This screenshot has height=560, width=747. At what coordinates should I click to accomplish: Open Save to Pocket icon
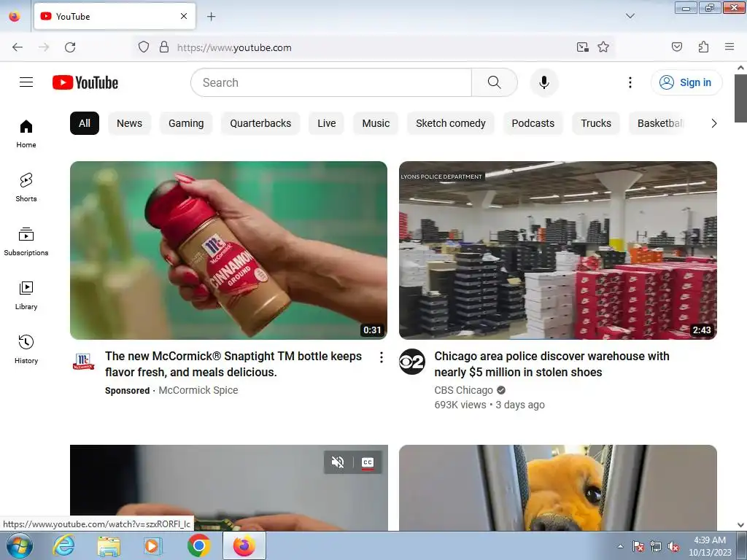pyautogui.click(x=676, y=47)
